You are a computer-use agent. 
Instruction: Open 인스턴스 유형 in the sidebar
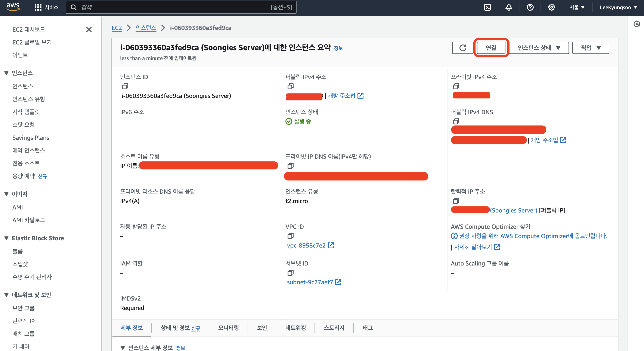pyautogui.click(x=28, y=99)
